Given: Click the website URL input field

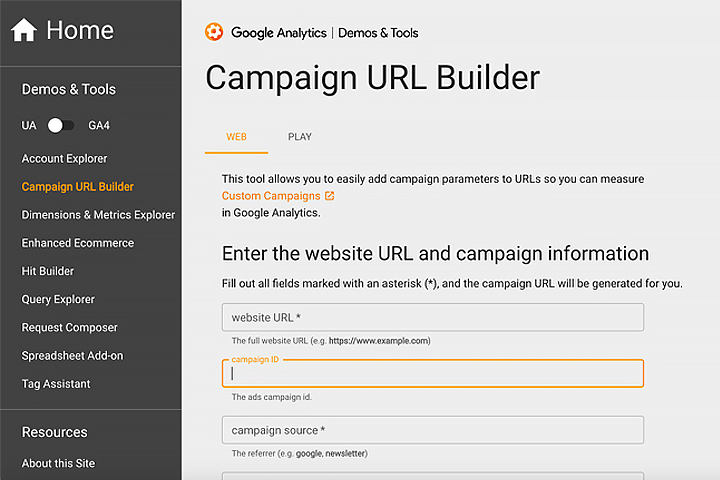Looking at the screenshot, I should pos(433,317).
